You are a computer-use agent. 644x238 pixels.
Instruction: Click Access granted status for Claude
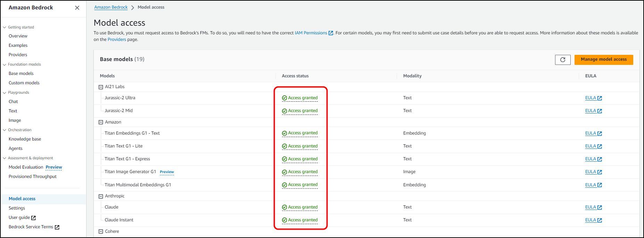click(300, 207)
